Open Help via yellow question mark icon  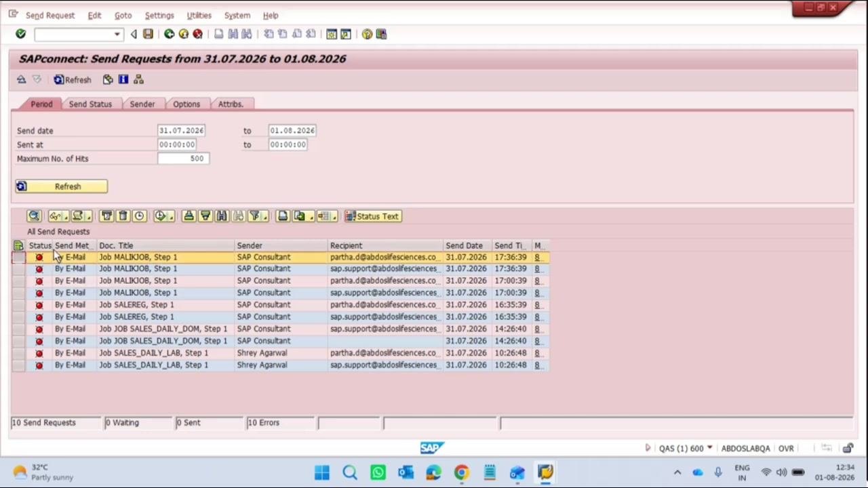point(367,34)
